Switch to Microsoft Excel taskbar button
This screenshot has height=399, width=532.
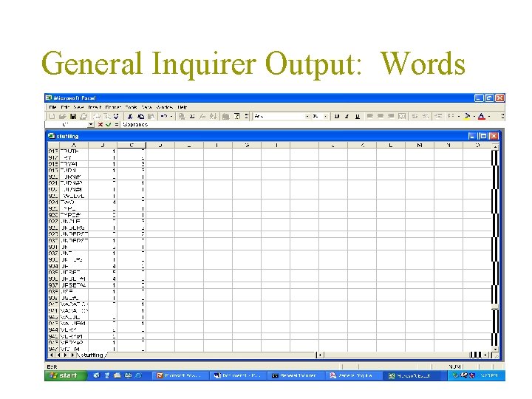click(x=411, y=375)
